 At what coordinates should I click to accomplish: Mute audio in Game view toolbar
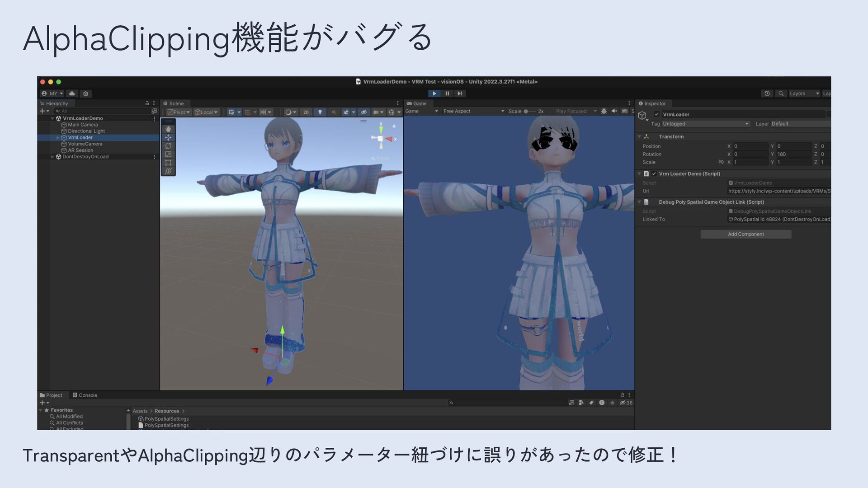(614, 111)
